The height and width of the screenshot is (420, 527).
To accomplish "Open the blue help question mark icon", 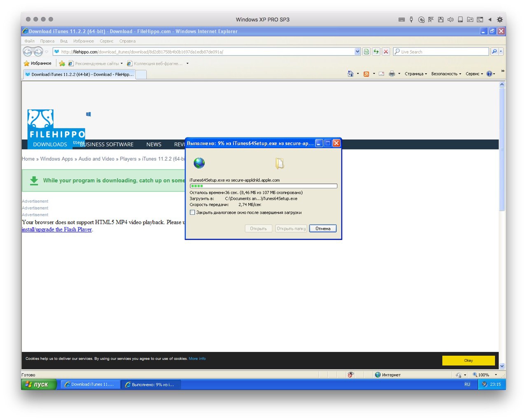I will click(x=489, y=74).
